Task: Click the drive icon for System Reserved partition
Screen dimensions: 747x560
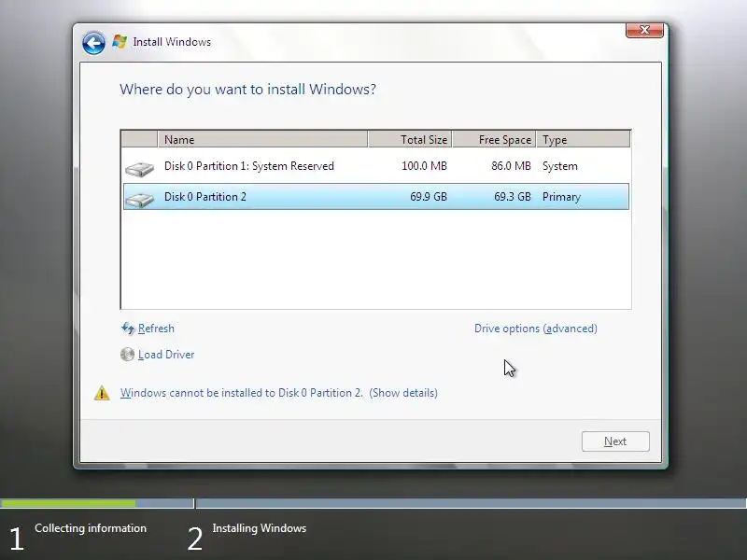Action: click(x=139, y=168)
